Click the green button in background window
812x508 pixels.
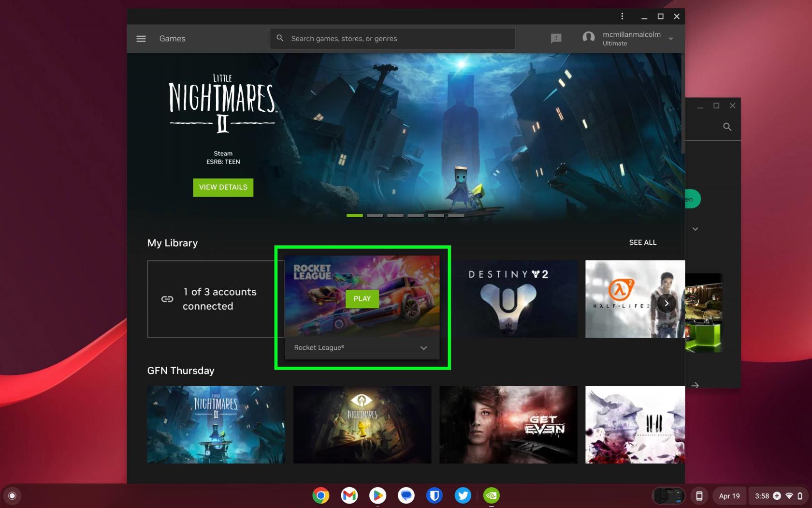pyautogui.click(x=693, y=199)
